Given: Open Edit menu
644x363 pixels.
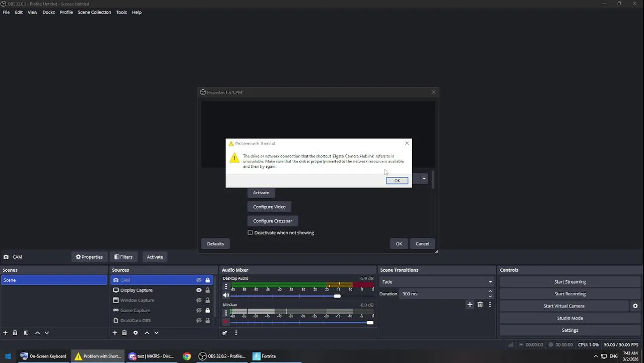Looking at the screenshot, I should pyautogui.click(x=19, y=12).
